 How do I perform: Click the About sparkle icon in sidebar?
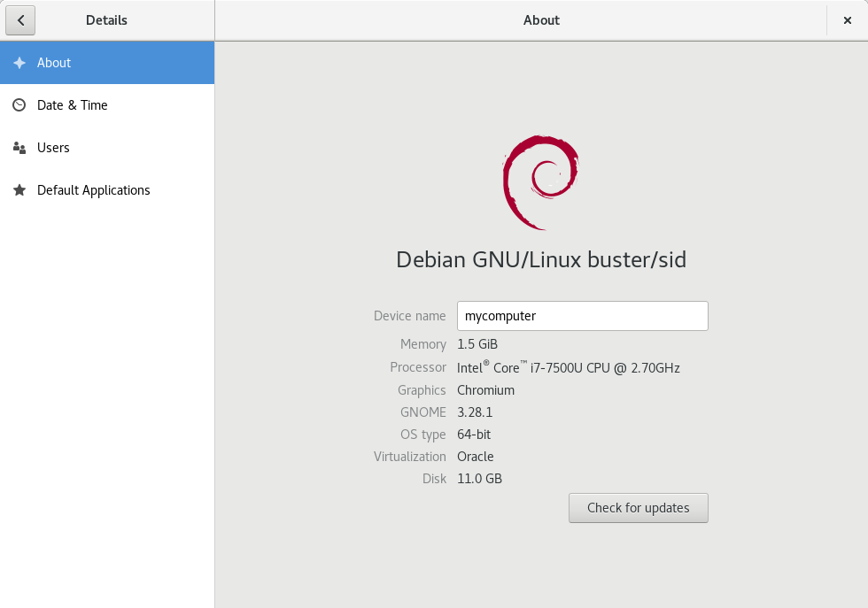(x=19, y=63)
